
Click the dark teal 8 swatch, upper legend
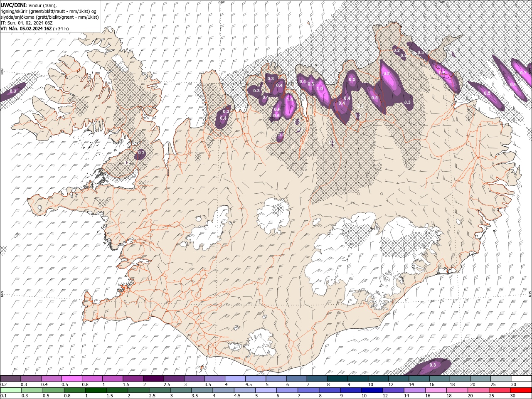337,379
